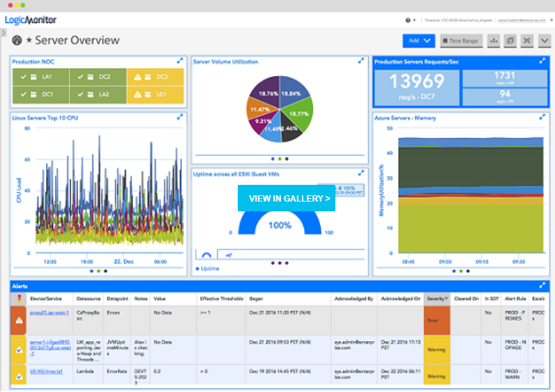The image size is (555, 392).
Task: Click the dashboard icon beside Server Overview
Action: tap(17, 41)
